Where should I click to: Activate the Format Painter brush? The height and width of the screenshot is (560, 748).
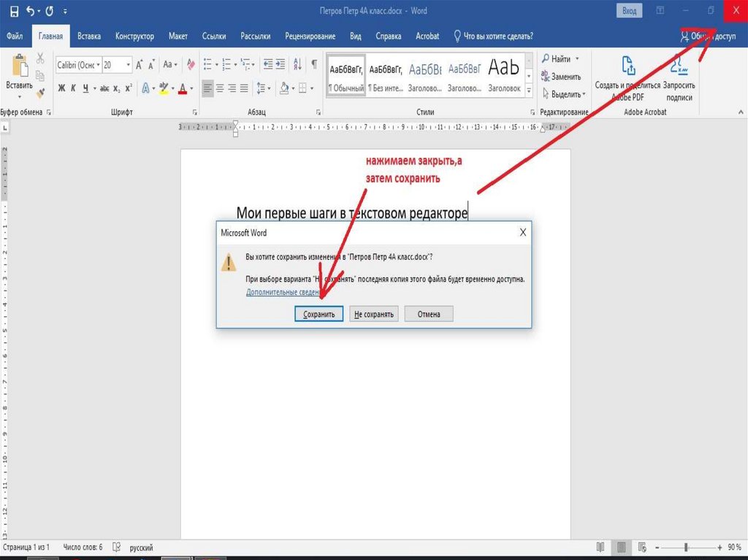pos(40,93)
